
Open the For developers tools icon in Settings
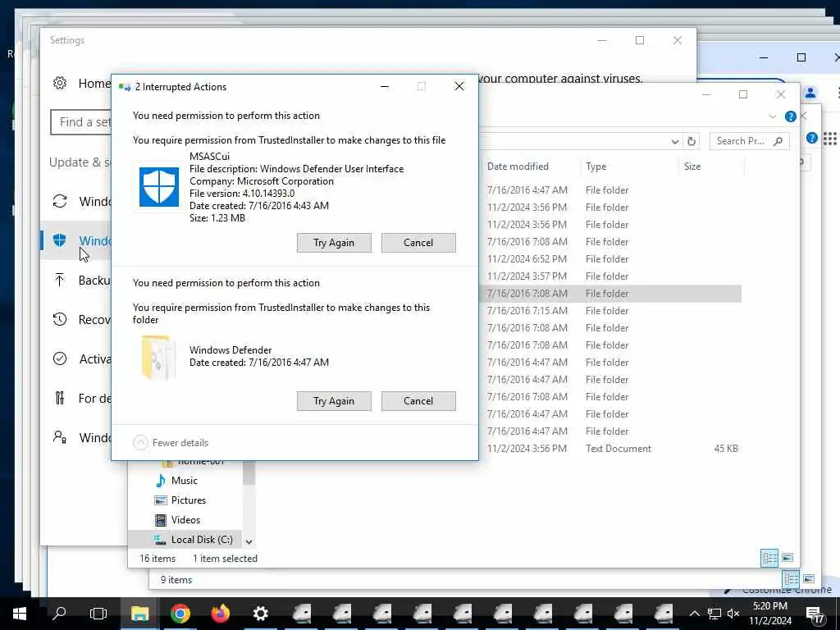(60, 398)
